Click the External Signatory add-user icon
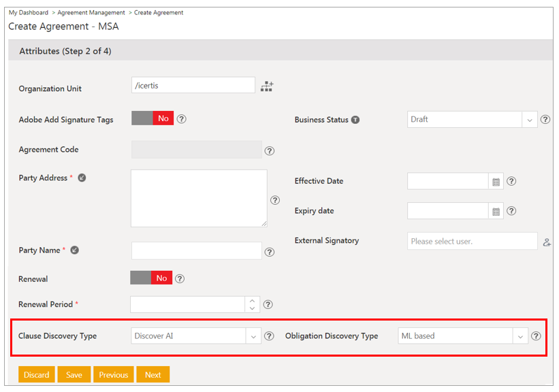Image resolution: width=559 pixels, height=392 pixels. tap(546, 242)
